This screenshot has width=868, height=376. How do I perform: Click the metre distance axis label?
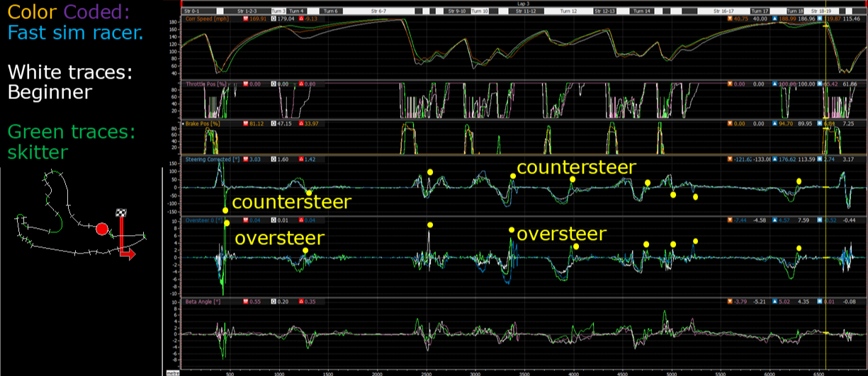coord(172,372)
